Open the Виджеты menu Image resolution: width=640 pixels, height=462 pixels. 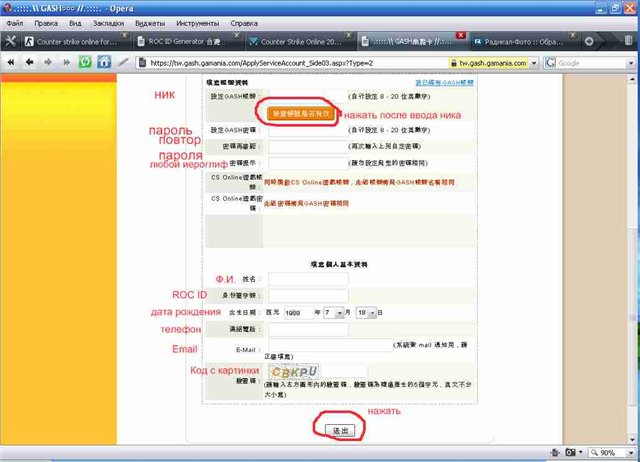pos(150,23)
